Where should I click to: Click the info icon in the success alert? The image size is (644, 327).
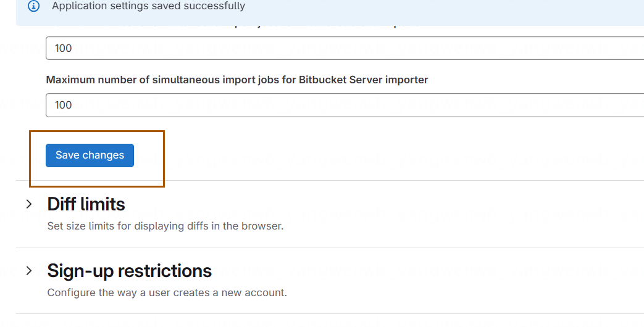pyautogui.click(x=34, y=6)
